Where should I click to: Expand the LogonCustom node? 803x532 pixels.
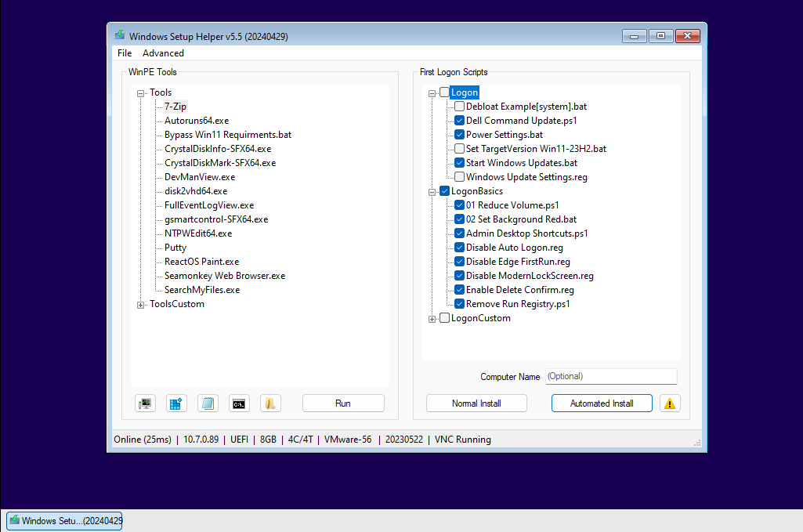click(x=432, y=320)
